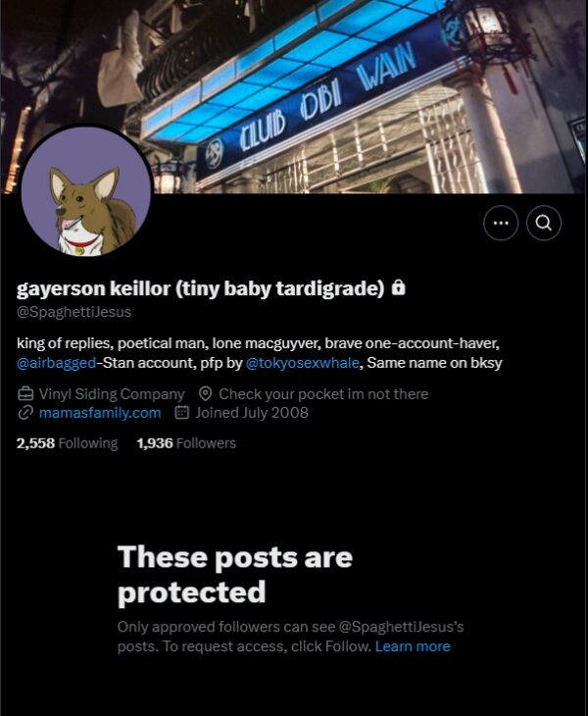Image resolution: width=588 pixels, height=716 pixels.
Task: View the 1,936 Followers list
Action: point(186,443)
